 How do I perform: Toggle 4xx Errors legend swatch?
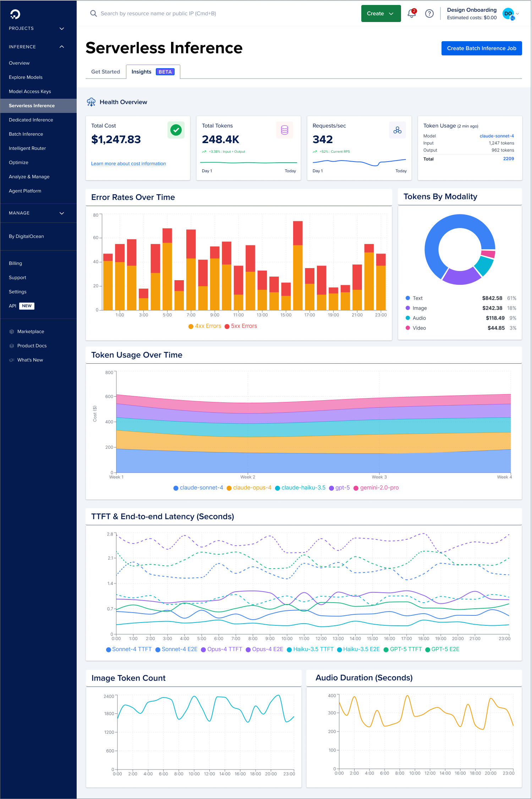tap(191, 326)
